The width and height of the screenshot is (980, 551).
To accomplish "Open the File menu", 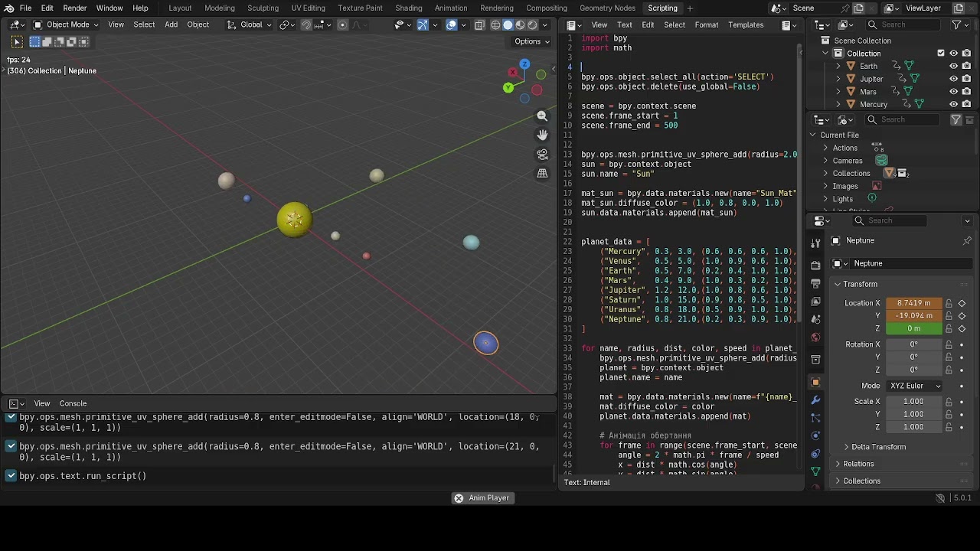I will pyautogui.click(x=25, y=8).
